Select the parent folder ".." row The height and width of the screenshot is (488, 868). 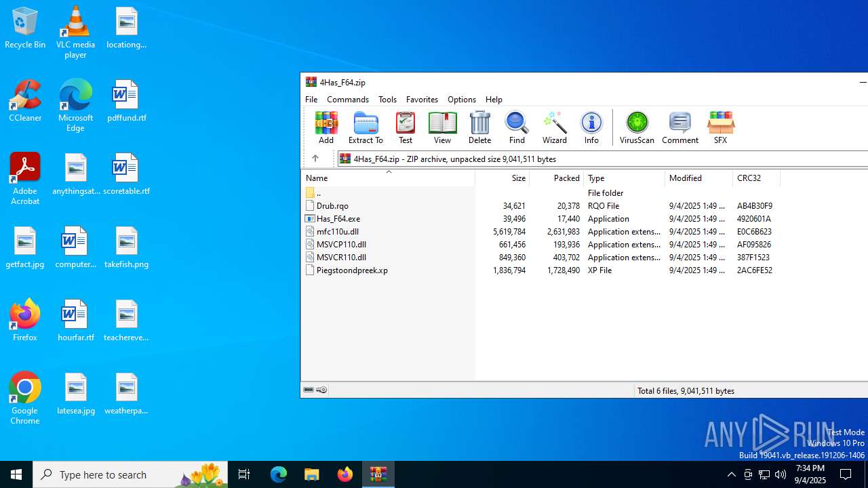[x=540, y=193]
